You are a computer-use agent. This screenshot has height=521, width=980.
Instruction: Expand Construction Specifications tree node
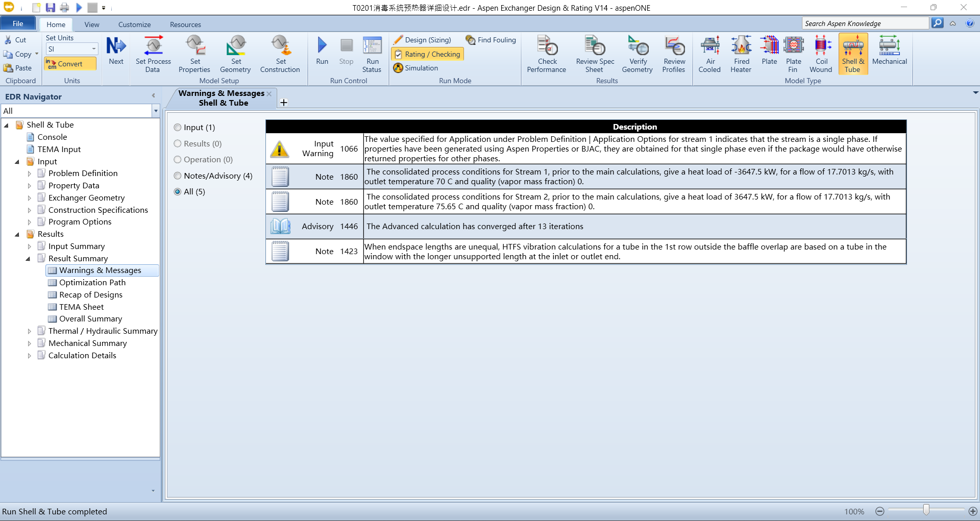(x=29, y=210)
